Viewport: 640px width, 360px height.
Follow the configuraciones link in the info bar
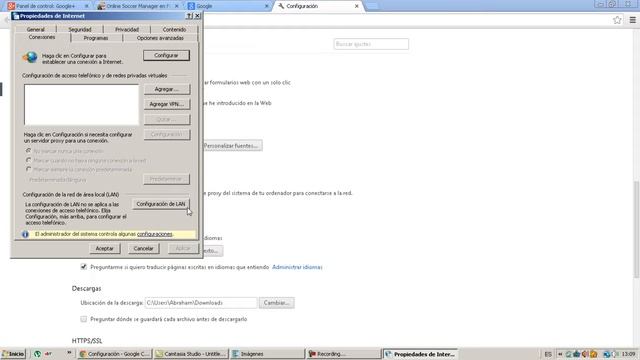(x=155, y=234)
